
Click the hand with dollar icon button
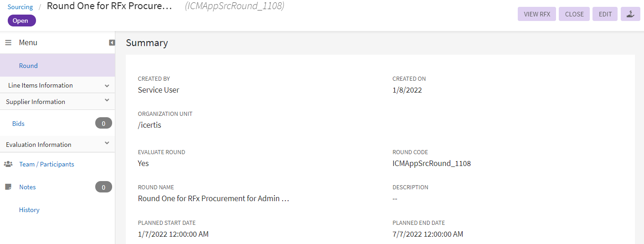click(630, 14)
